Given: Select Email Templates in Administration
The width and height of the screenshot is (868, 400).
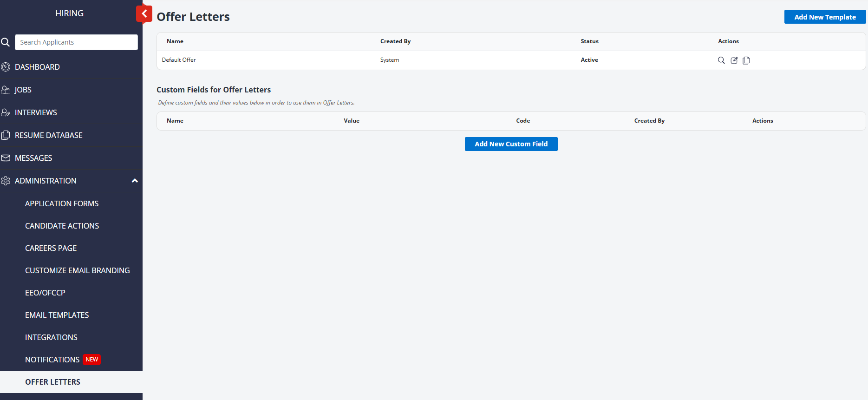Looking at the screenshot, I should (57, 315).
